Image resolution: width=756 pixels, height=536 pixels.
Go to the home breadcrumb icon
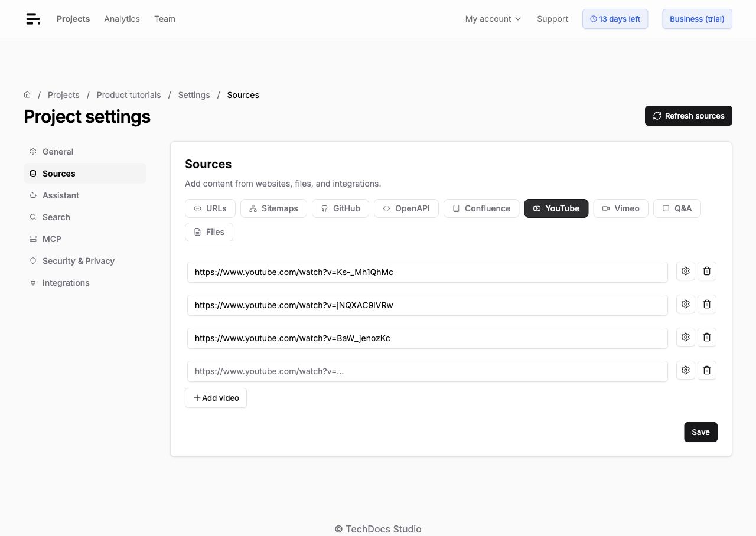[27, 94]
